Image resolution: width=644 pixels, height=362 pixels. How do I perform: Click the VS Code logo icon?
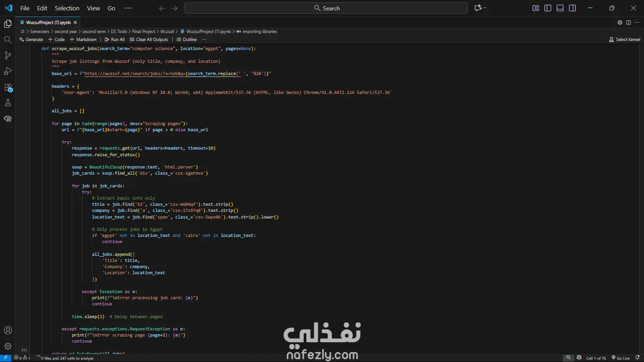(8, 8)
